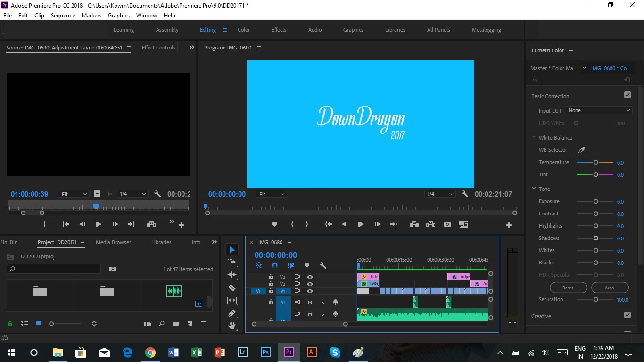Open Timeline Display Settings wrench

(x=323, y=265)
